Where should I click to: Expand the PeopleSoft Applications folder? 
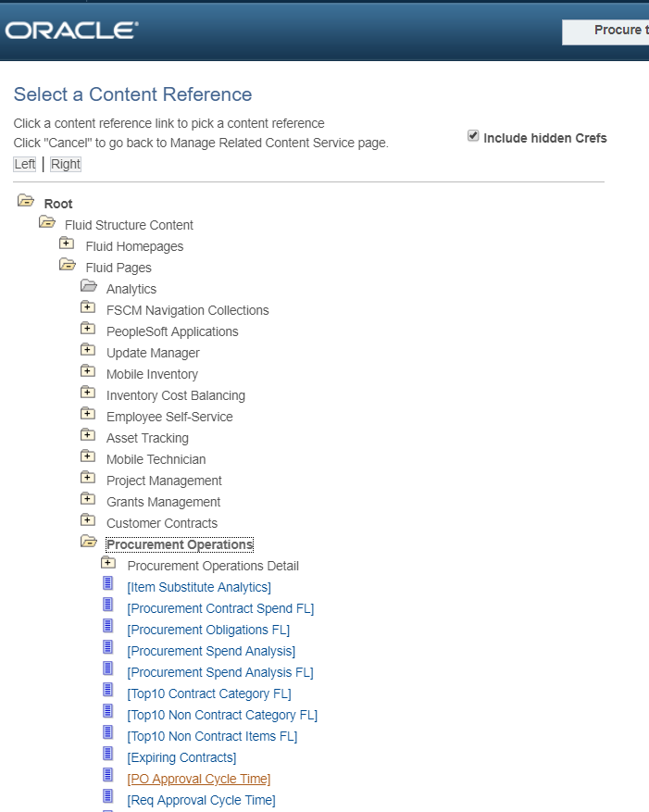pyautogui.click(x=88, y=329)
